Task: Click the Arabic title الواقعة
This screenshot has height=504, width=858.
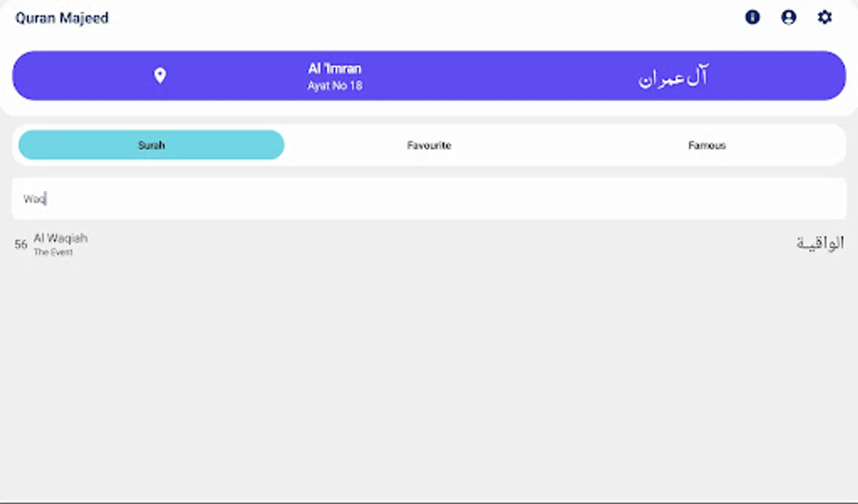Action: pyautogui.click(x=820, y=243)
